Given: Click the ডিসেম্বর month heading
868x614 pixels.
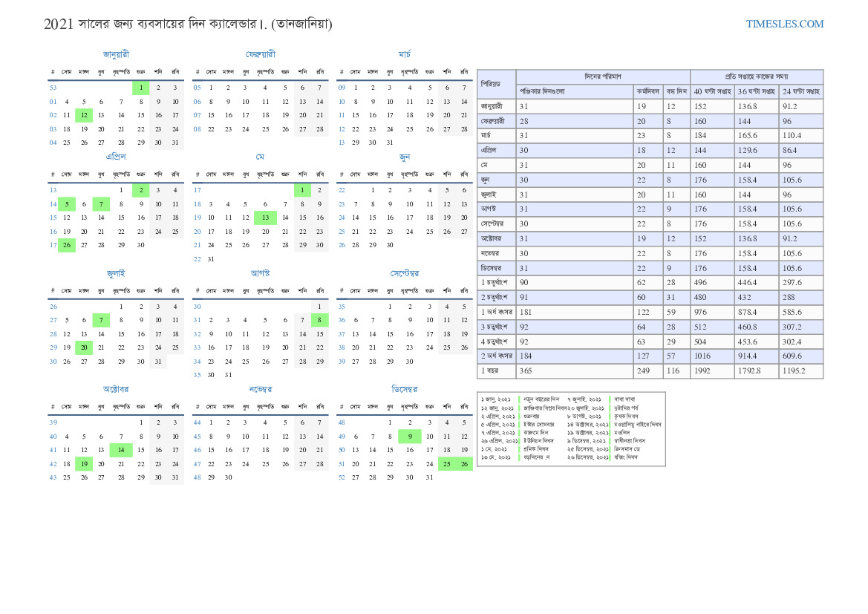Looking at the screenshot, I should click(x=404, y=389).
